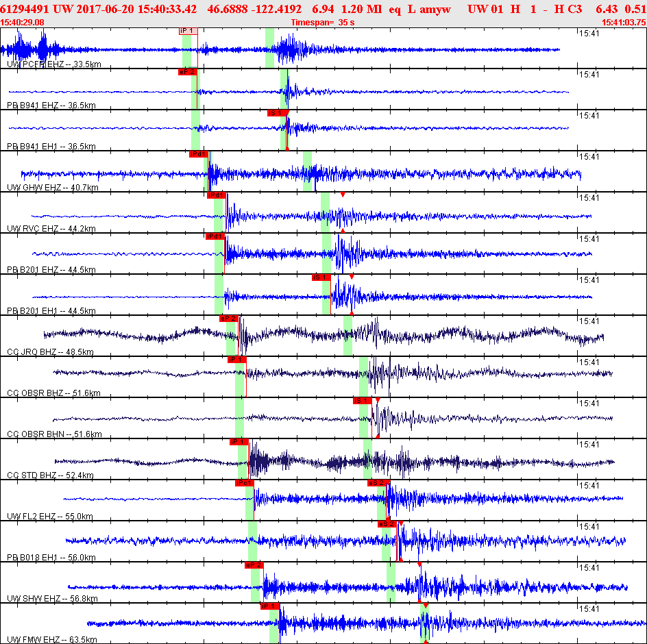Click the eP 2 pick flag on SHW trace

click(x=254, y=565)
